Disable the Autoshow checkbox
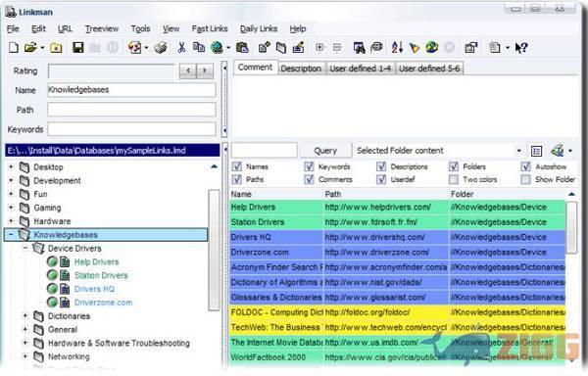Viewport: 588px width, 376px height. click(526, 166)
